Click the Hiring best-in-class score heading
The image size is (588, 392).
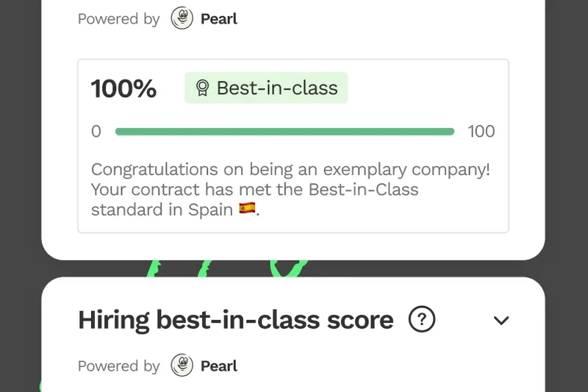pyautogui.click(x=235, y=320)
